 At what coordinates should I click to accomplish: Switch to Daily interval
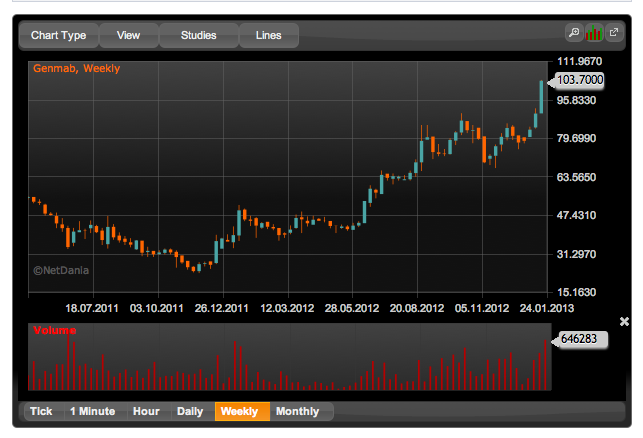pyautogui.click(x=190, y=411)
